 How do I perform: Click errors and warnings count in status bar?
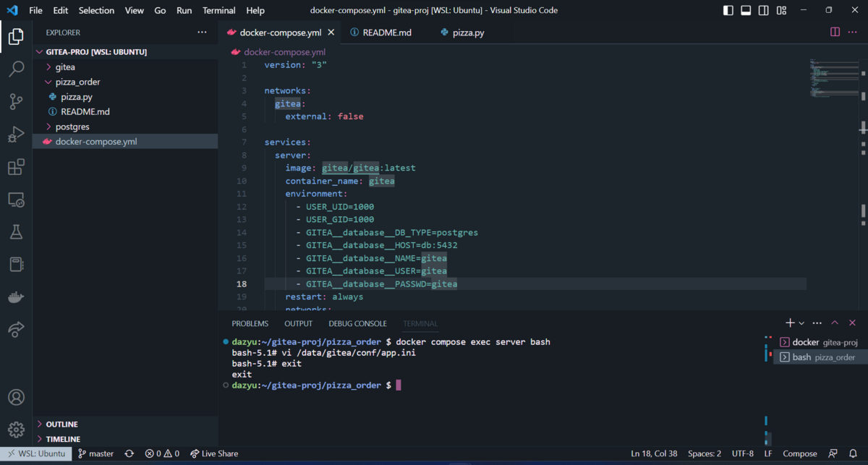point(162,453)
